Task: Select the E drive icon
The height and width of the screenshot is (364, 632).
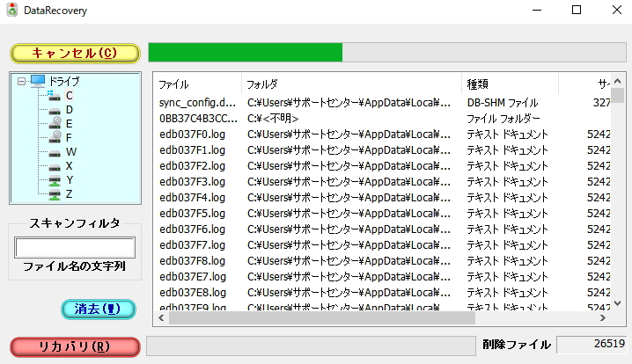Action: point(54,123)
